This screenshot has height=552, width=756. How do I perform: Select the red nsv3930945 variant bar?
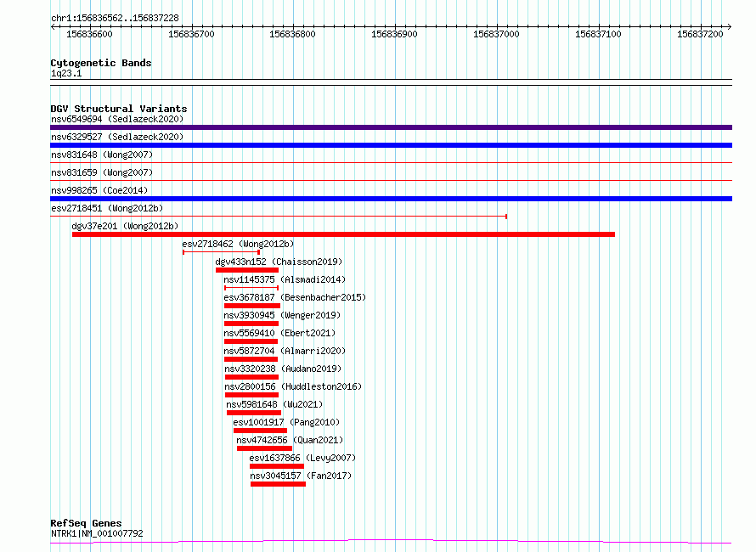(x=251, y=324)
